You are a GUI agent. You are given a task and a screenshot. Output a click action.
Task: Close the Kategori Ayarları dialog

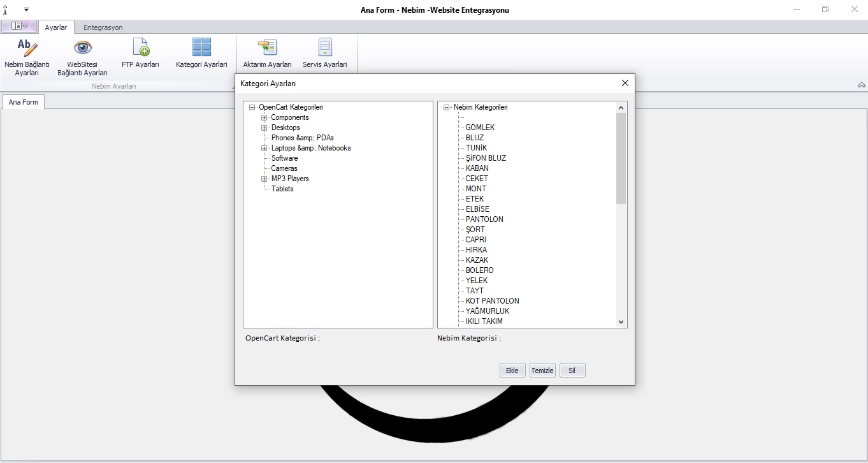(625, 83)
